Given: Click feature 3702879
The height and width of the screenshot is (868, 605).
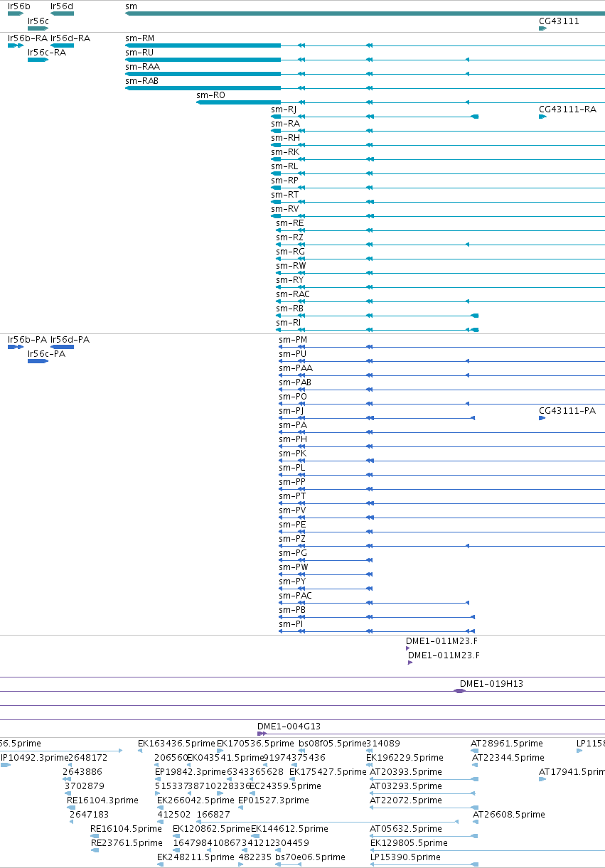Looking at the screenshot, I should pyautogui.click(x=85, y=786).
